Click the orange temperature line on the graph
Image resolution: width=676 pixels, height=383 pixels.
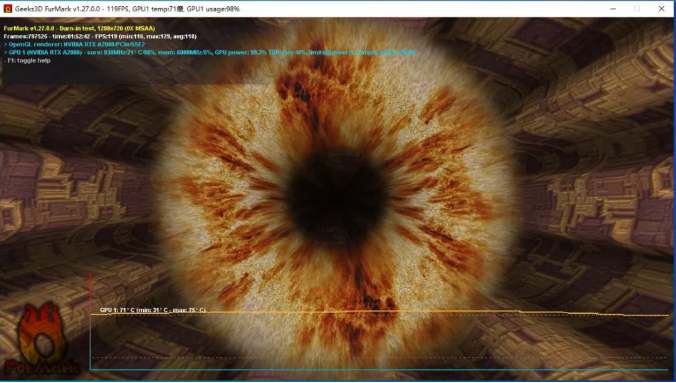tap(379, 312)
